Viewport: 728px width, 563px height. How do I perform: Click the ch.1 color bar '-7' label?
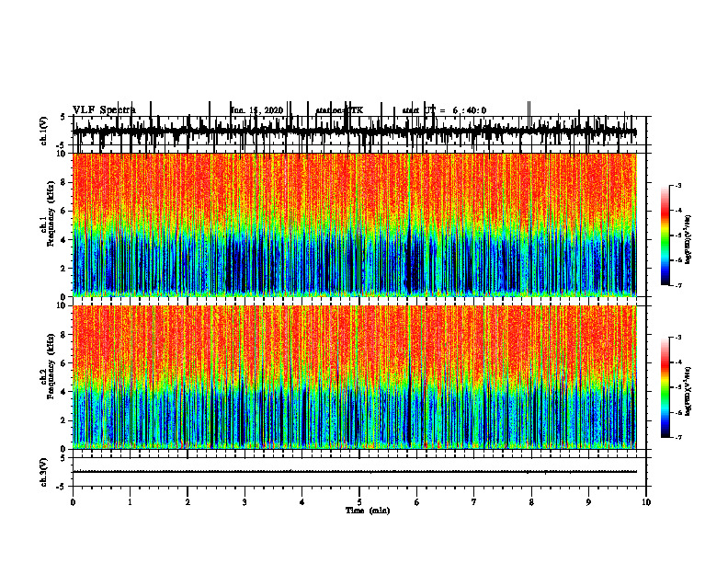tap(678, 285)
